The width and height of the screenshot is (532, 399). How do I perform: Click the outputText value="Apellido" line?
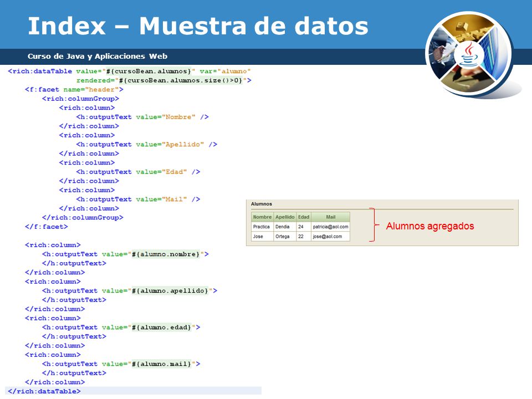coord(146,145)
